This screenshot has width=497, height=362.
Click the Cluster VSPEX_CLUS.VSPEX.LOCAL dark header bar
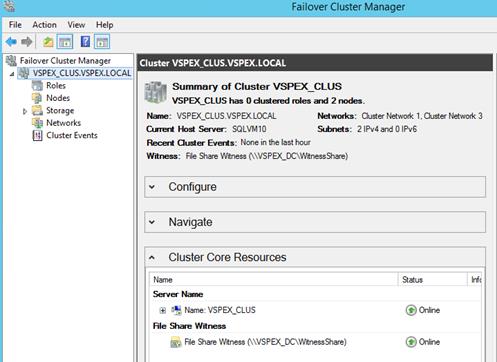tap(315, 63)
